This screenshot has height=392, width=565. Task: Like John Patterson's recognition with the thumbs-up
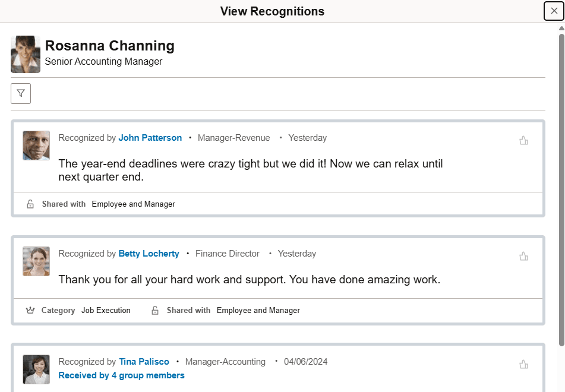(523, 140)
